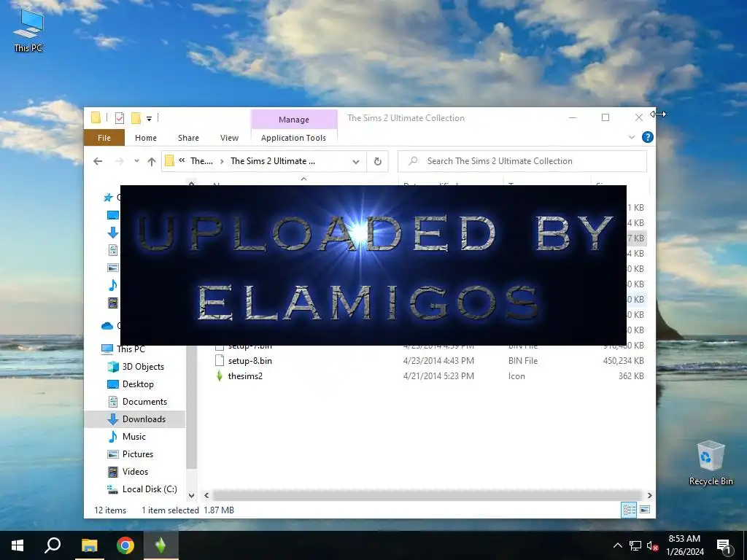Click the Properties quick access icon
This screenshot has height=560, width=747.
[x=120, y=117]
